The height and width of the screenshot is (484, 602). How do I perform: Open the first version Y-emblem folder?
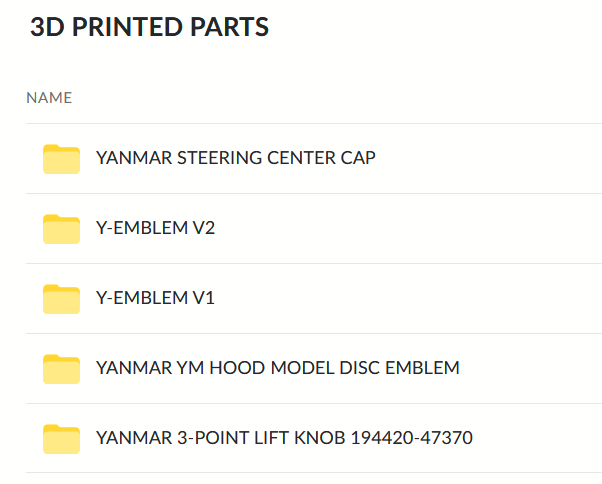pos(155,298)
